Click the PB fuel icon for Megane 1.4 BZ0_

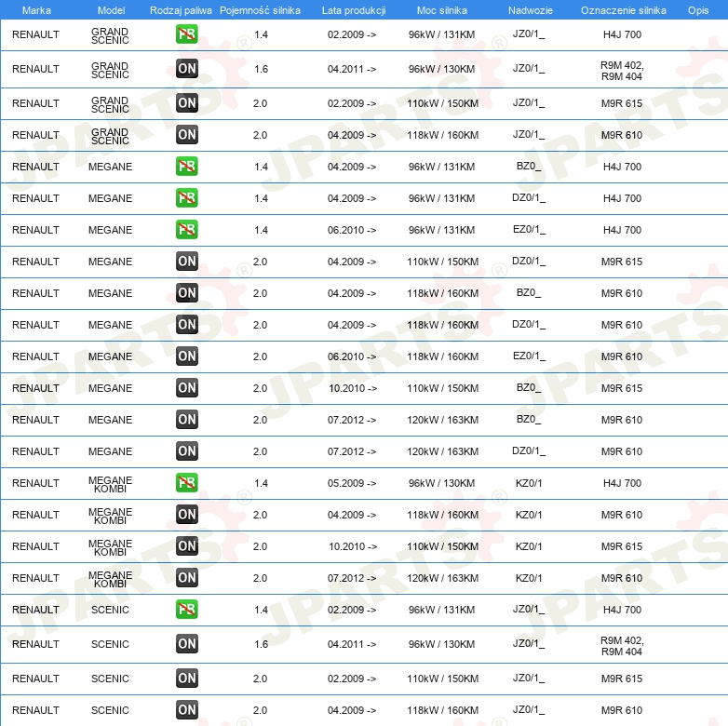(186, 167)
